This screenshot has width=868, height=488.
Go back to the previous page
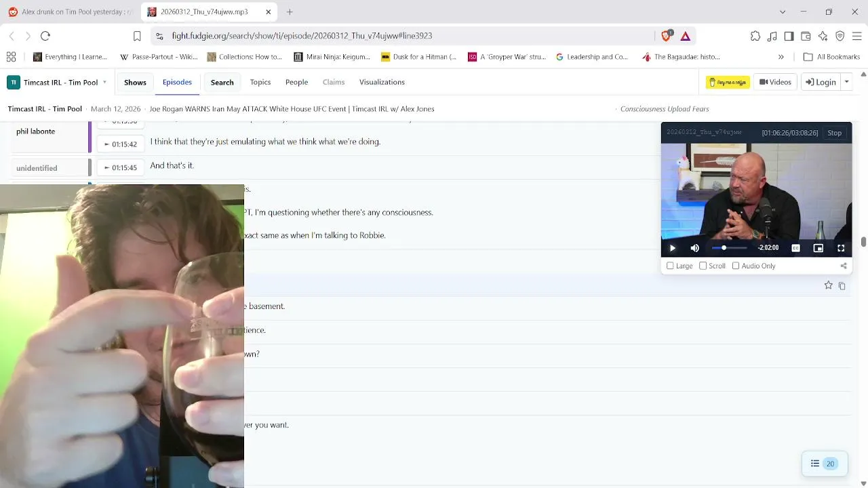pos(12,36)
